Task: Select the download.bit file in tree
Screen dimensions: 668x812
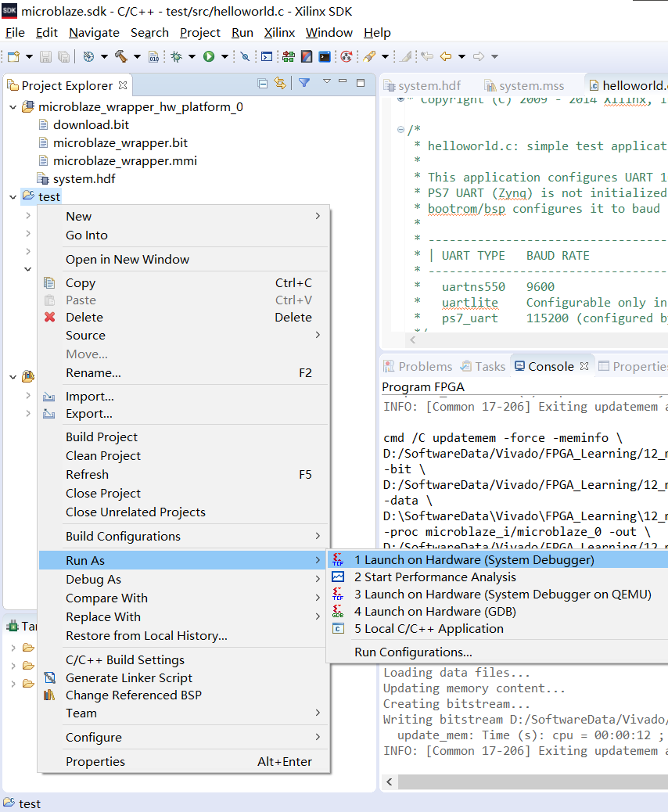Action: [x=91, y=125]
